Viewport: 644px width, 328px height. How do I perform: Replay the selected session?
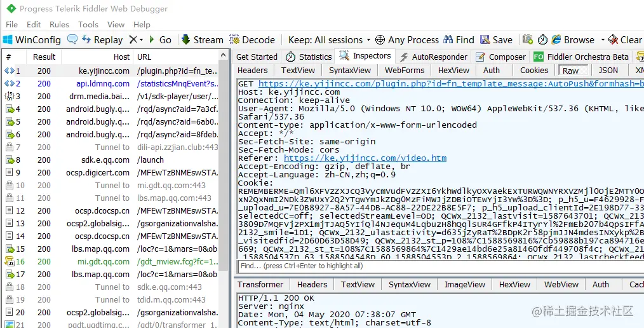click(102, 40)
